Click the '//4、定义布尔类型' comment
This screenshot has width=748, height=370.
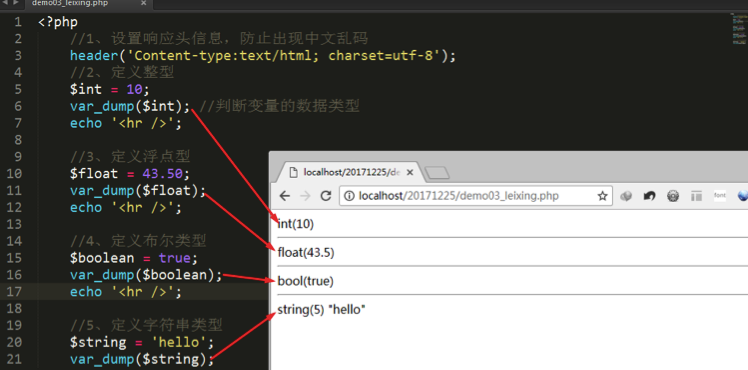[x=138, y=241]
